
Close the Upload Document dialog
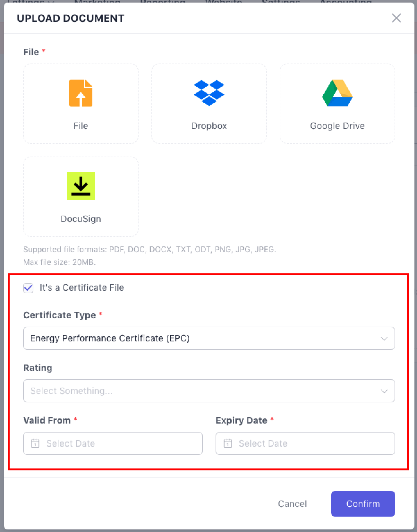coord(396,18)
